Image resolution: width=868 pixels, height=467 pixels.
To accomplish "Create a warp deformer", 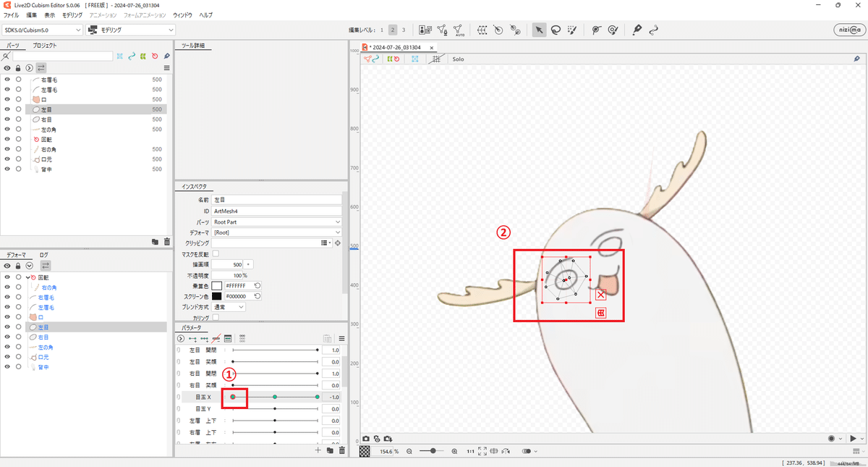I will (x=482, y=30).
